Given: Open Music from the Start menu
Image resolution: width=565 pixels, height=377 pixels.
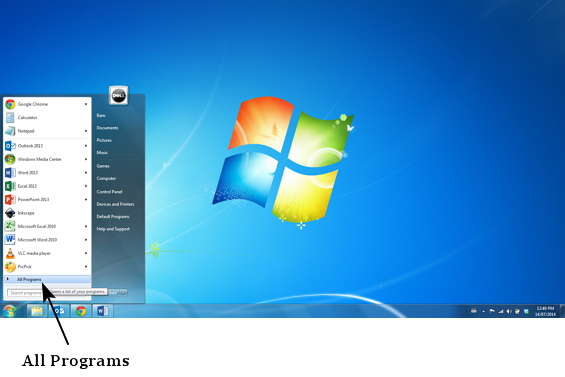Looking at the screenshot, I should 102,153.
